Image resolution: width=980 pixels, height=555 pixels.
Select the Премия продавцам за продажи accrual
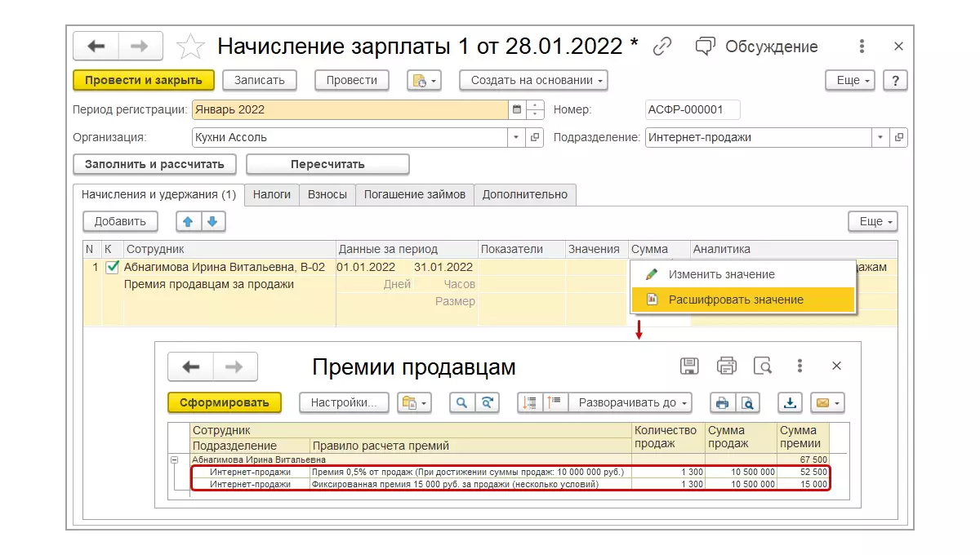click(x=209, y=284)
